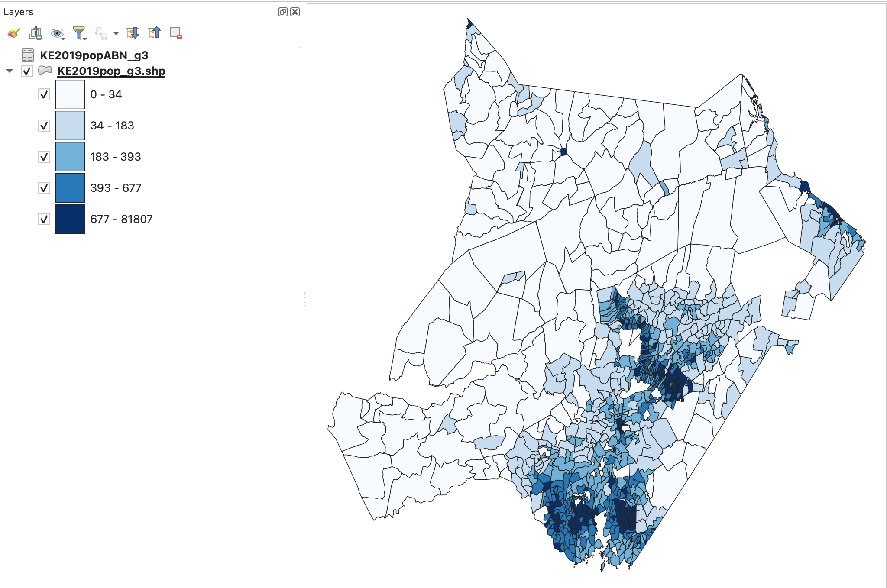Open Manage Map Themes eye icon

pos(57,33)
